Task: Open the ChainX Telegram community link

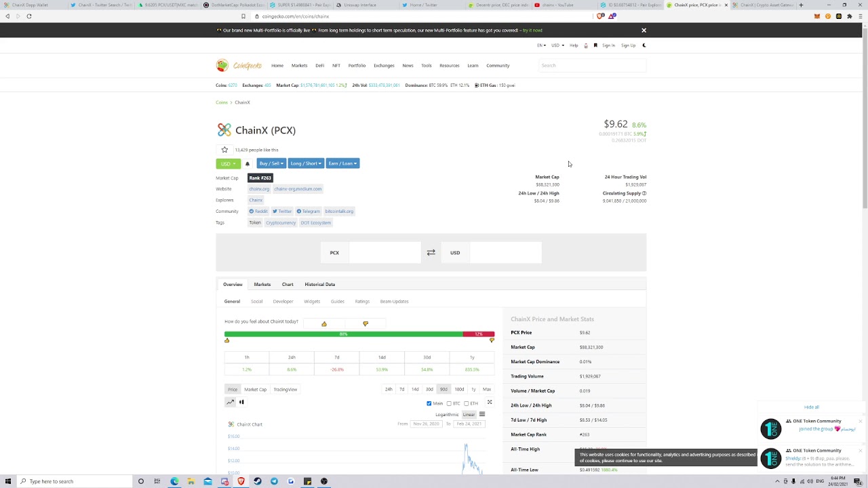Action: pos(308,211)
